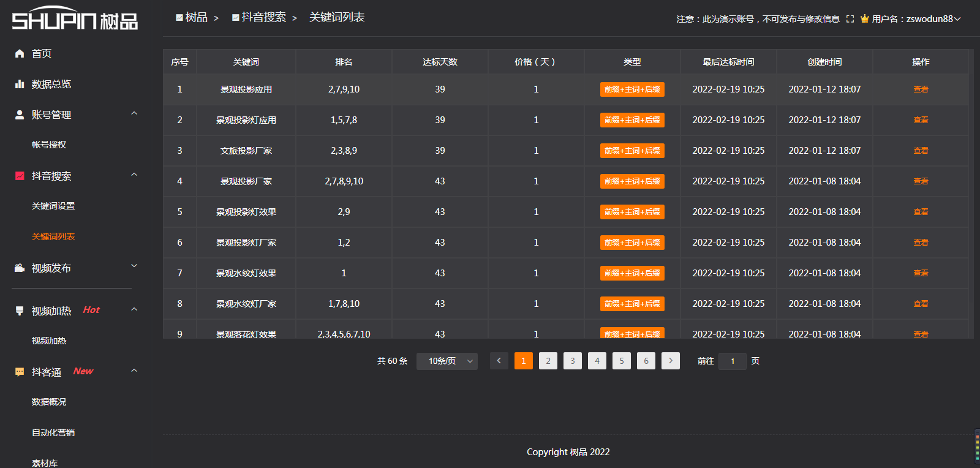
Task: Go to page 6
Action: (x=646, y=361)
